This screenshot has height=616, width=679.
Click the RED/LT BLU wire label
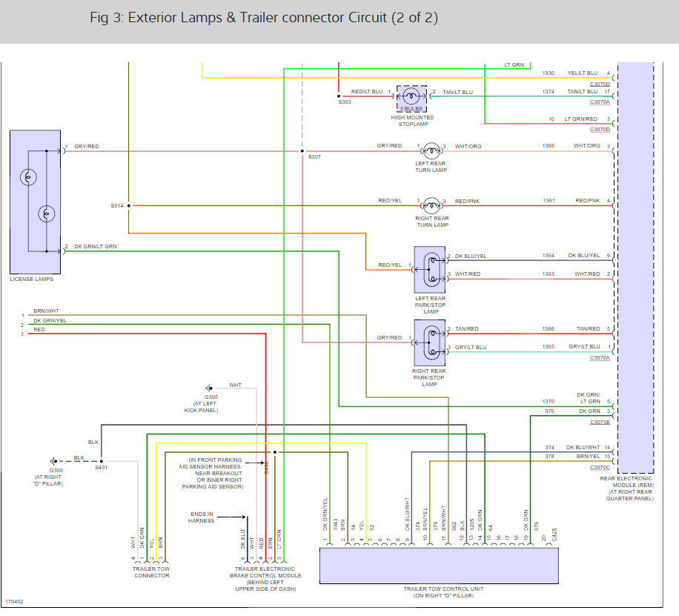367,92
